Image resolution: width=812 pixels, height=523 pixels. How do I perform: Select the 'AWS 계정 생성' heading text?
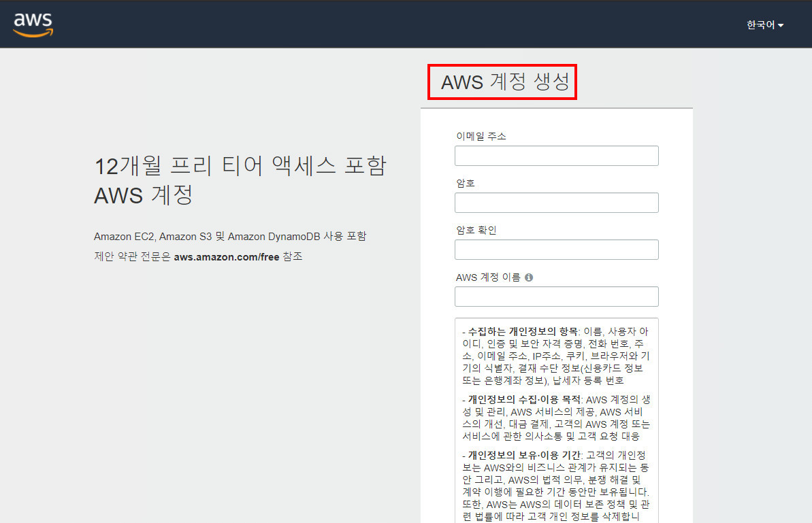point(505,82)
